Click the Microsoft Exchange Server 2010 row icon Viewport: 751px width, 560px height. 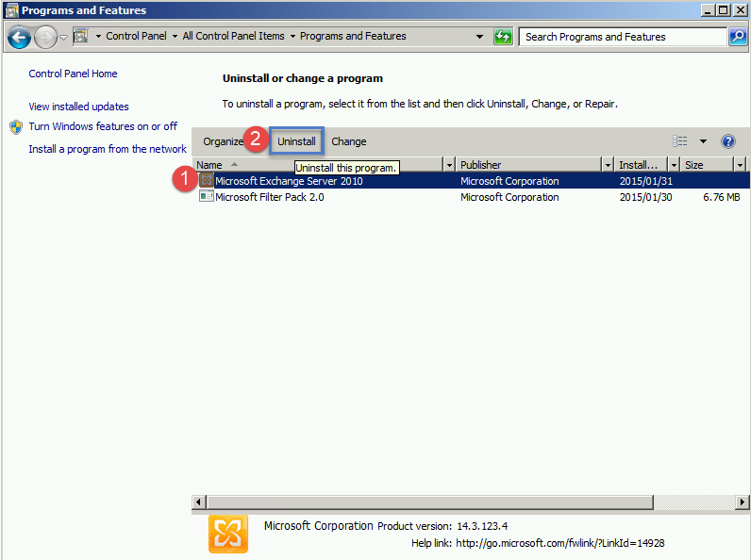pyautogui.click(x=207, y=180)
